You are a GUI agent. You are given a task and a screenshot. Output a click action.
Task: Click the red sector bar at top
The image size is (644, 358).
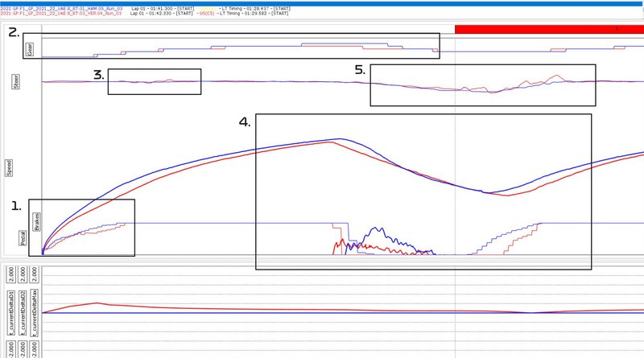point(549,28)
